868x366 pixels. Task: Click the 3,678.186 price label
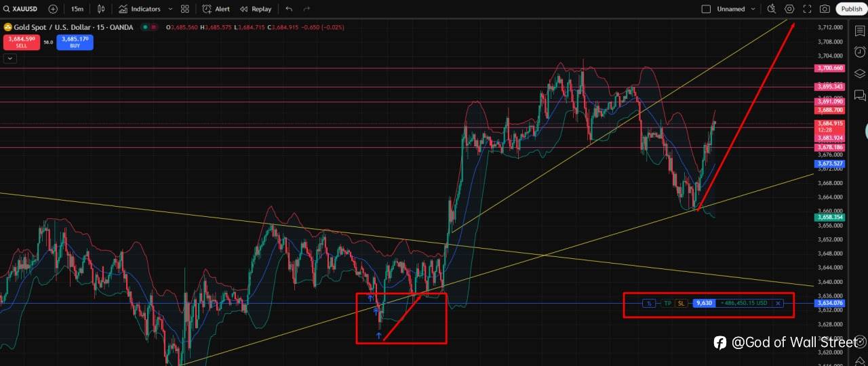(x=829, y=147)
